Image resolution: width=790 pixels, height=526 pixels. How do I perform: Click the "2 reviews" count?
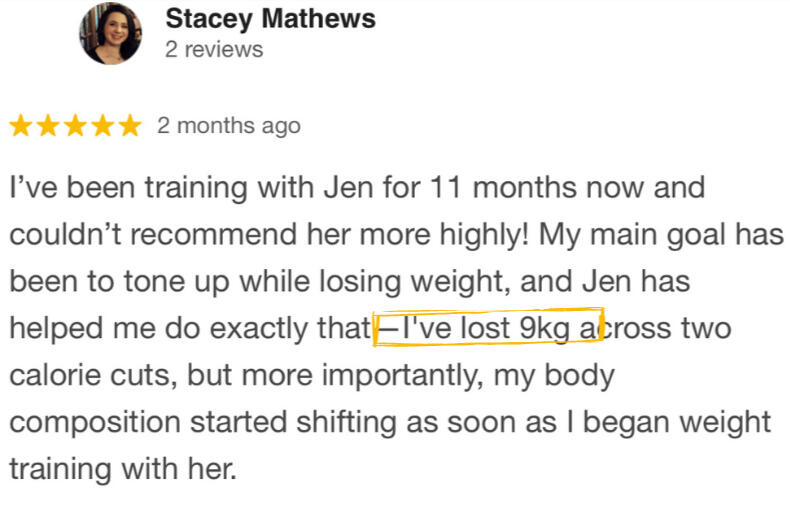pos(214,49)
